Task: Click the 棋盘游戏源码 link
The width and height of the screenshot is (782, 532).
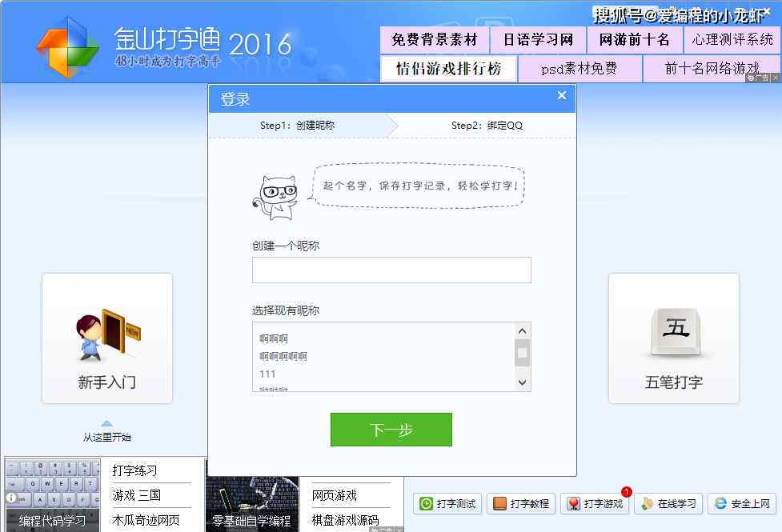Action: (x=345, y=520)
